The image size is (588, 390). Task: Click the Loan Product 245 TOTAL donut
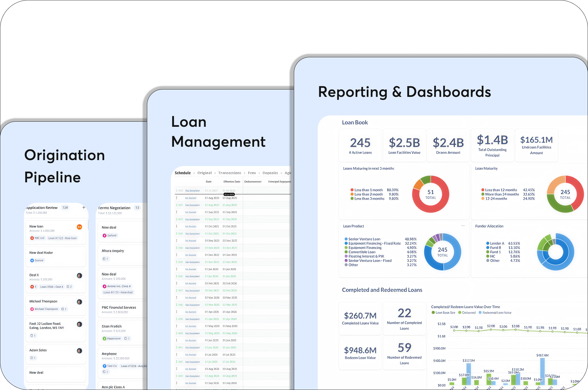442,252
